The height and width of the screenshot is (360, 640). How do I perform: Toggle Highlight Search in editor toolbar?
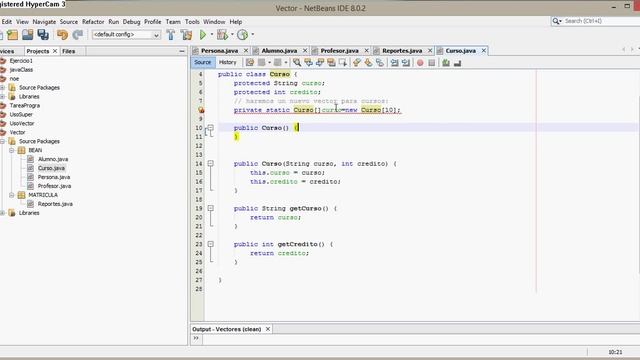[331, 62]
